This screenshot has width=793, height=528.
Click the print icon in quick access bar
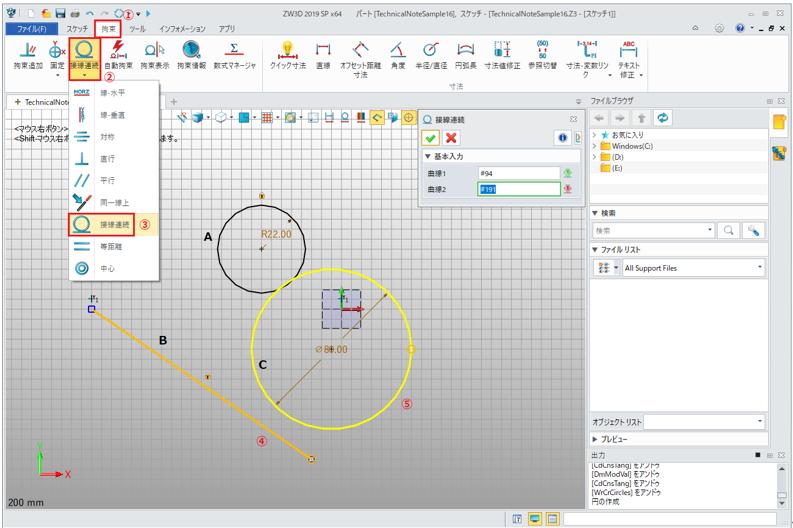pos(75,14)
